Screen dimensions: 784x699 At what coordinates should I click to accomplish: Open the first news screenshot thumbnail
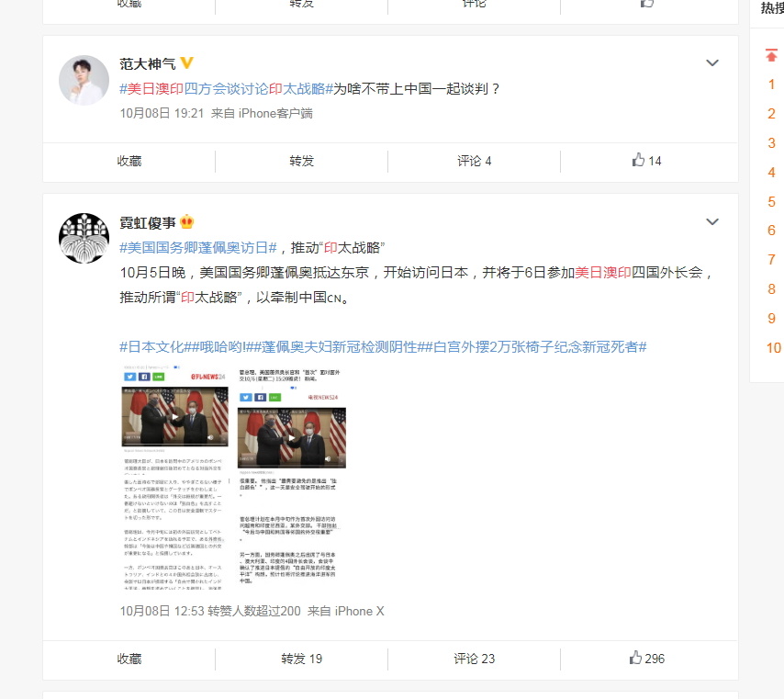coord(175,477)
